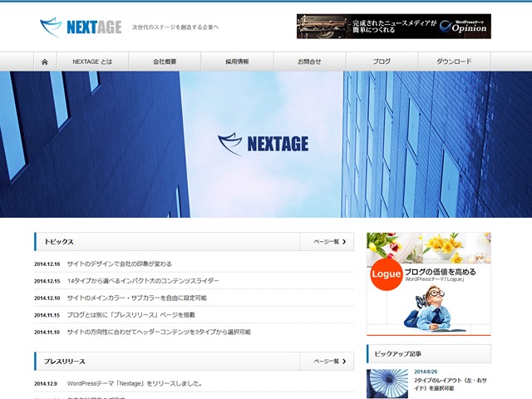Click the ピックアップ記事 sidebar heading
Screen dimensions: 532x399
398,353
